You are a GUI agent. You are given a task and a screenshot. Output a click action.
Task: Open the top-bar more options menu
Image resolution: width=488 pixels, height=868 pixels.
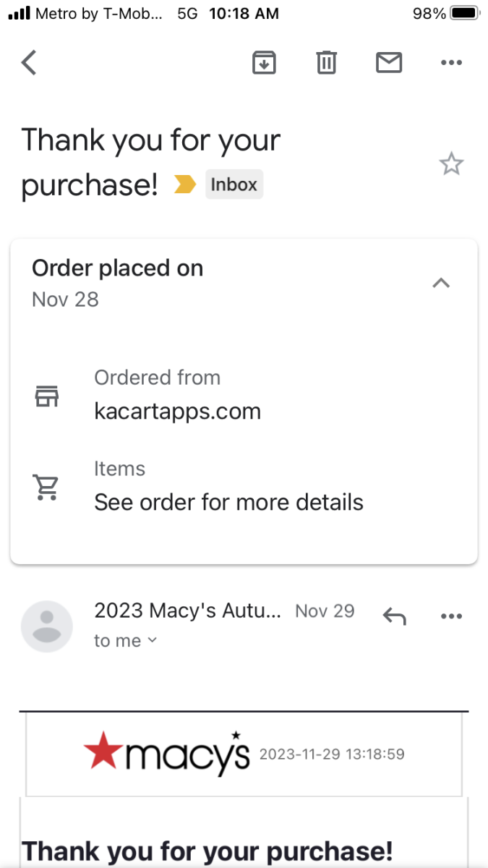pos(451,63)
